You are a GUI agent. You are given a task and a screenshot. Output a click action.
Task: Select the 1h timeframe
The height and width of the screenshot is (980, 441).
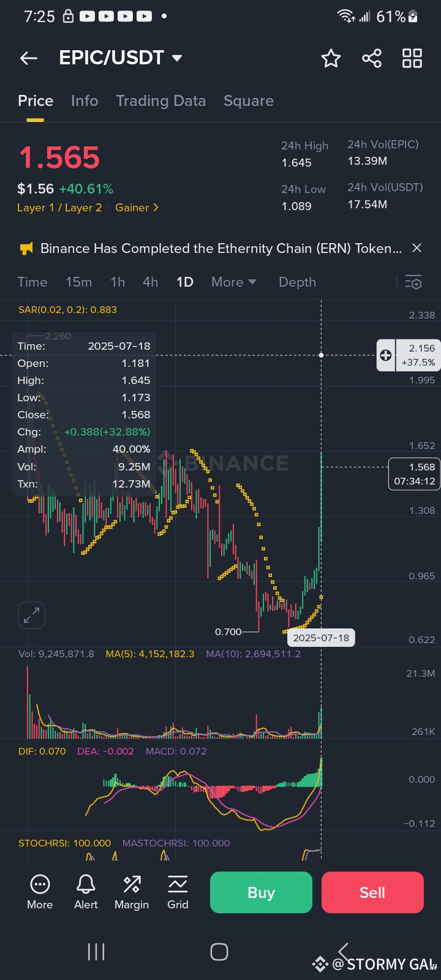[118, 282]
